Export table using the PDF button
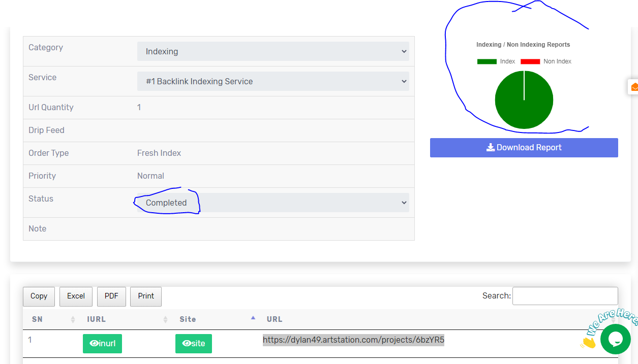The image size is (638, 364). [111, 296]
